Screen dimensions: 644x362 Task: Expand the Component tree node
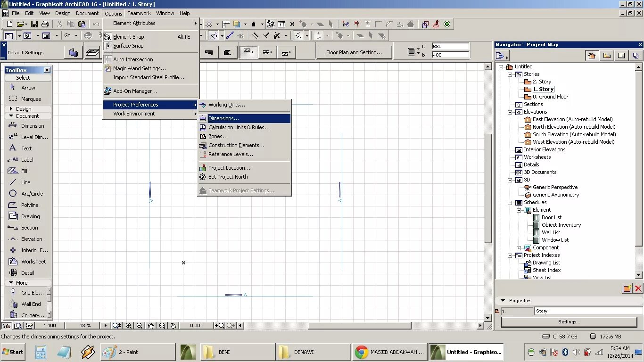[x=519, y=248]
